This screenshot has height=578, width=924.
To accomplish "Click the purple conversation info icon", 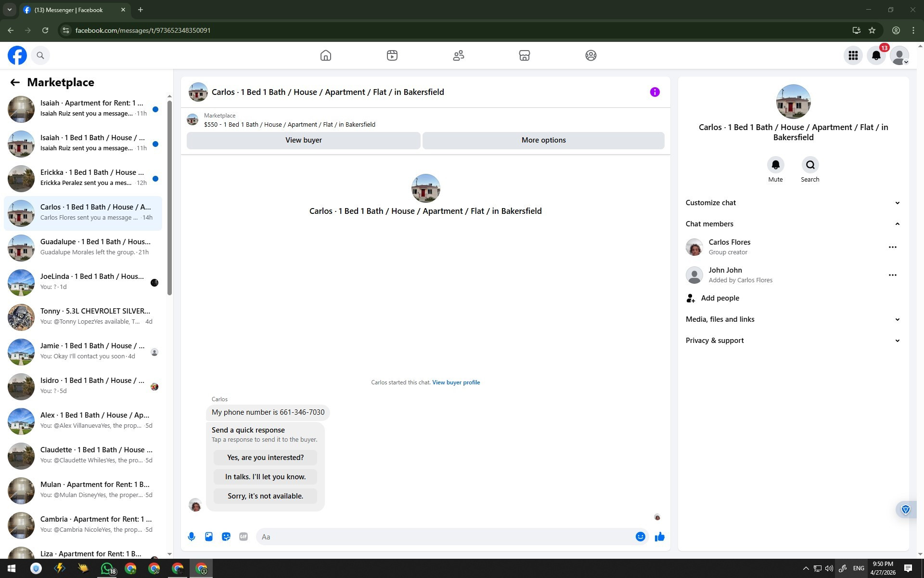I will 654,92.
